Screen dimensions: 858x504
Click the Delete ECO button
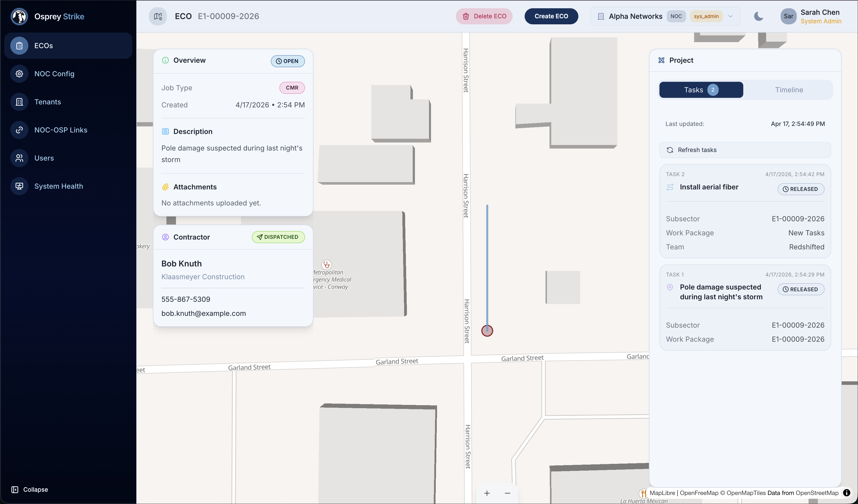(x=484, y=16)
